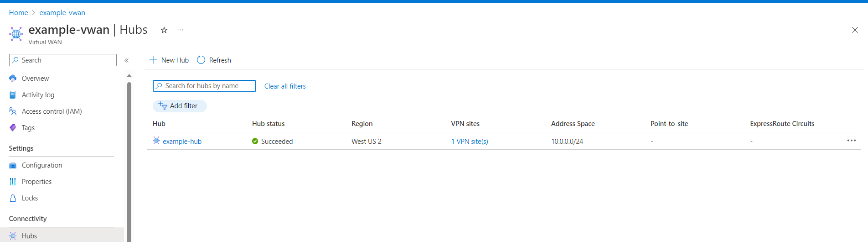Open the example-hub link
868x242 pixels.
pyautogui.click(x=182, y=142)
